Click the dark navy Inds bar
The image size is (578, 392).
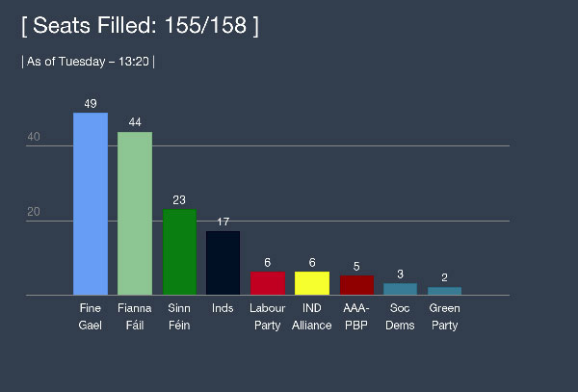coord(223,263)
